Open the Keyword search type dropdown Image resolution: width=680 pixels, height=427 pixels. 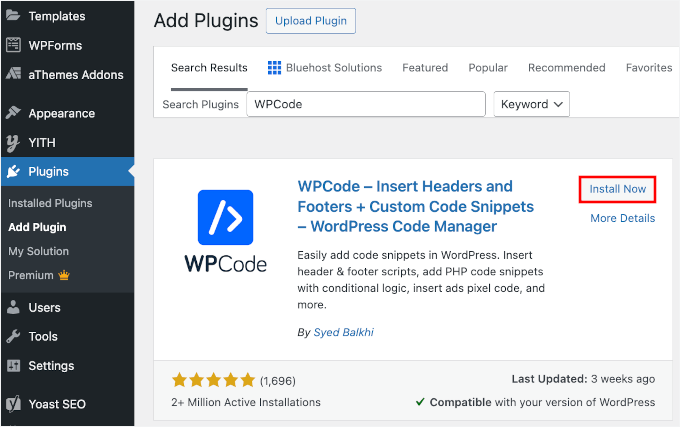[x=531, y=104]
